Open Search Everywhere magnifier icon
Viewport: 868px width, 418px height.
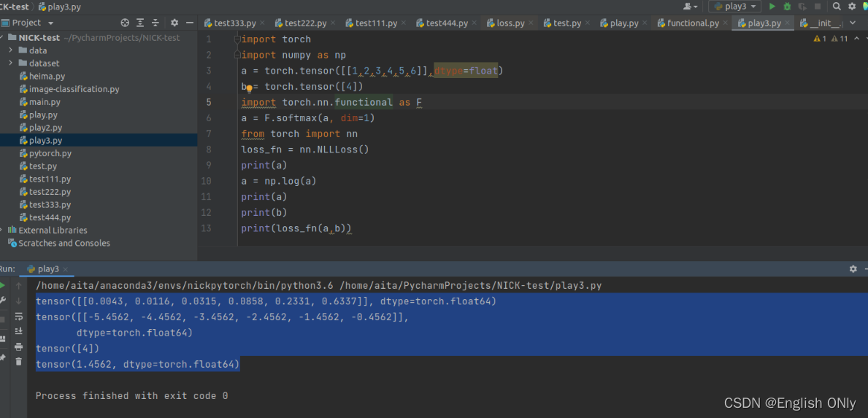(837, 7)
